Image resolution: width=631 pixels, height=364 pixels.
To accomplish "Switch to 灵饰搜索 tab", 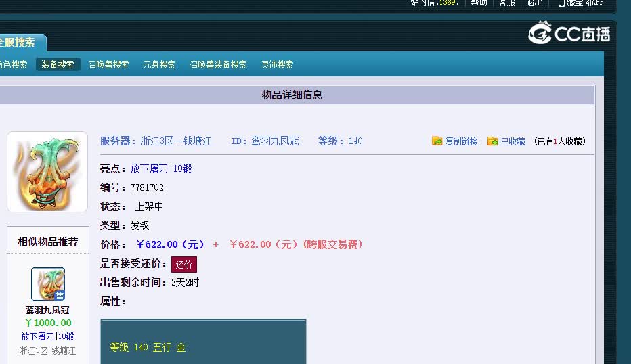I will coord(277,64).
